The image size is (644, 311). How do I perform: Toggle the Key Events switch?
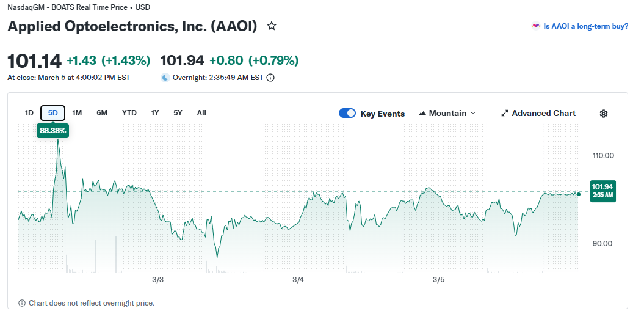click(347, 114)
